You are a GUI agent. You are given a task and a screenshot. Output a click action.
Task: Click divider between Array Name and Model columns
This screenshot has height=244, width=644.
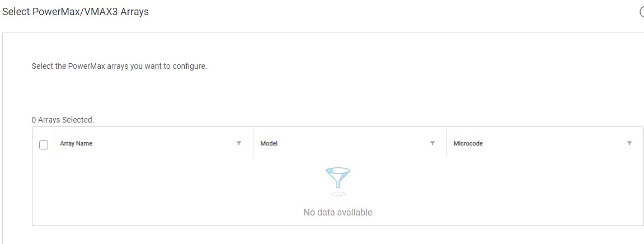[x=253, y=144]
